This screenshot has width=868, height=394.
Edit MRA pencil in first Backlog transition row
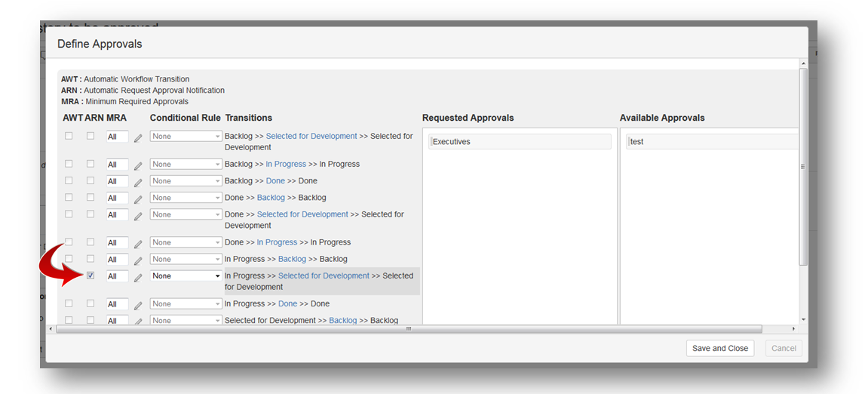138,137
